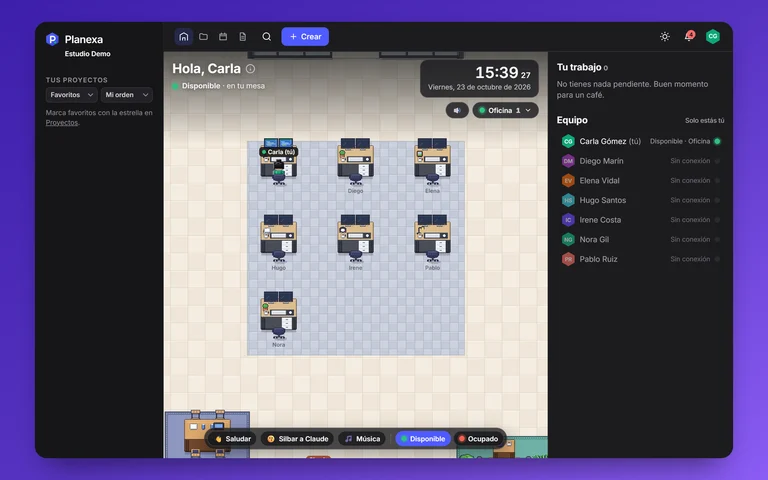Click the name Elena Vidal
The image size is (768, 480).
600,180
